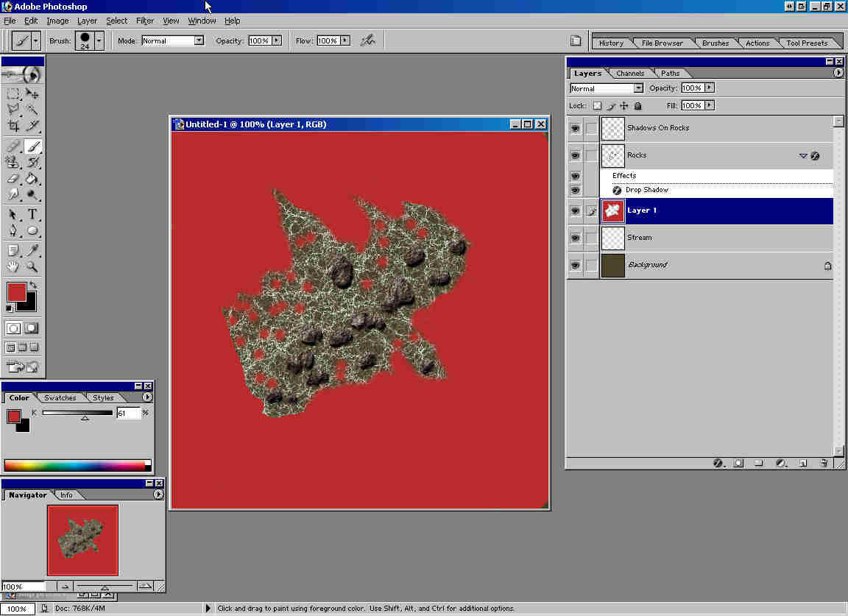Click the Drop Shadow effect entry
This screenshot has width=848, height=616.
click(646, 190)
